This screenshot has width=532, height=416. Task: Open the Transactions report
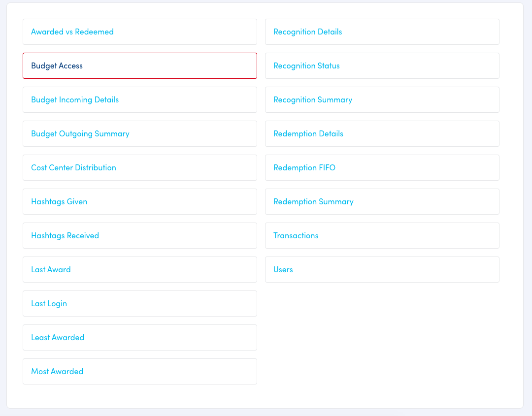point(296,236)
